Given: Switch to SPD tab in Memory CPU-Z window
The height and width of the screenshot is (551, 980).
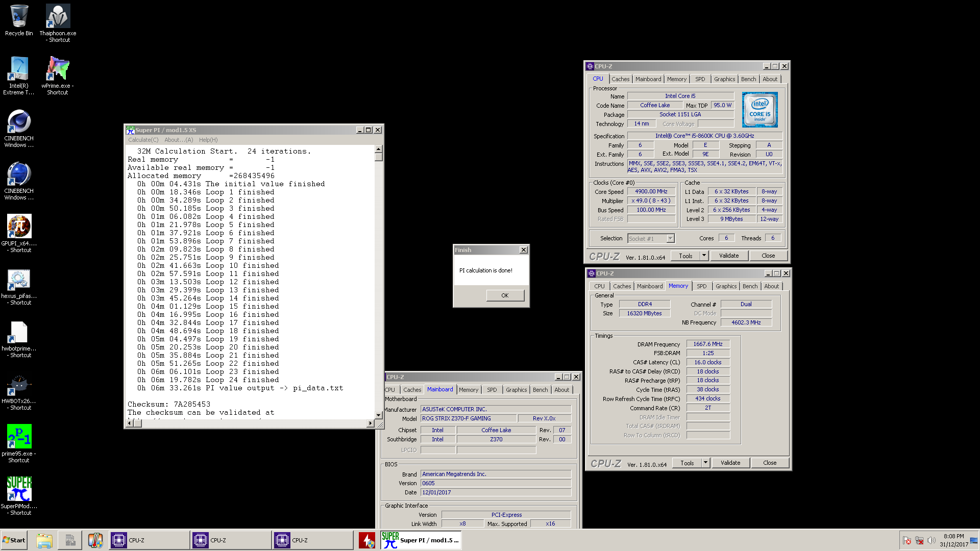Looking at the screenshot, I should [702, 286].
